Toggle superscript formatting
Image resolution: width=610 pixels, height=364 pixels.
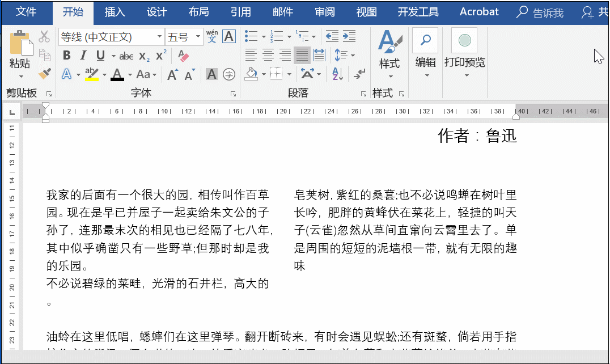160,55
